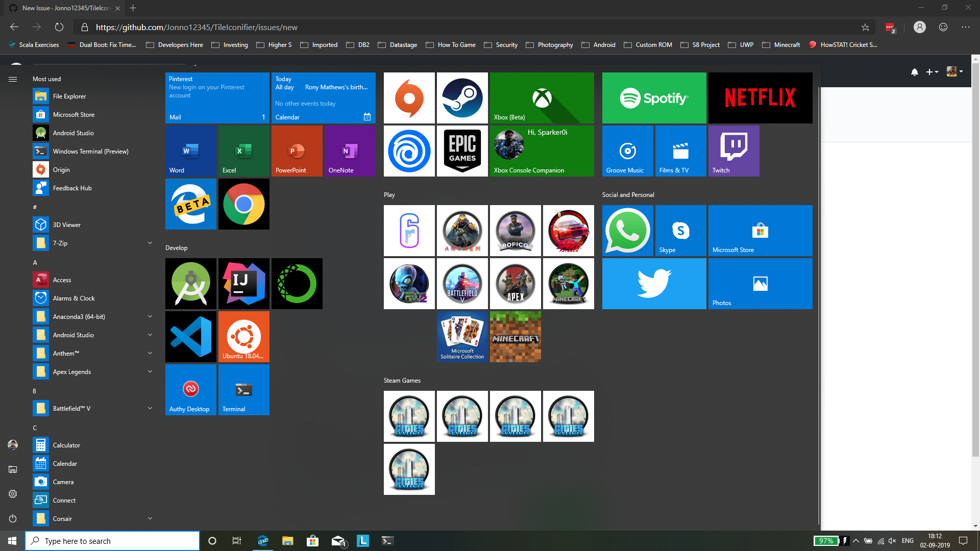The image size is (980, 551).
Task: Open the Steam tile
Action: pyautogui.click(x=462, y=98)
